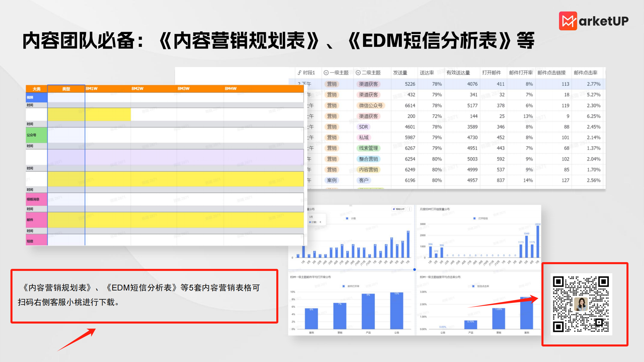The width and height of the screenshot is (644, 362).
Task: Click the 微信公众号 tag
Action: [371, 106]
